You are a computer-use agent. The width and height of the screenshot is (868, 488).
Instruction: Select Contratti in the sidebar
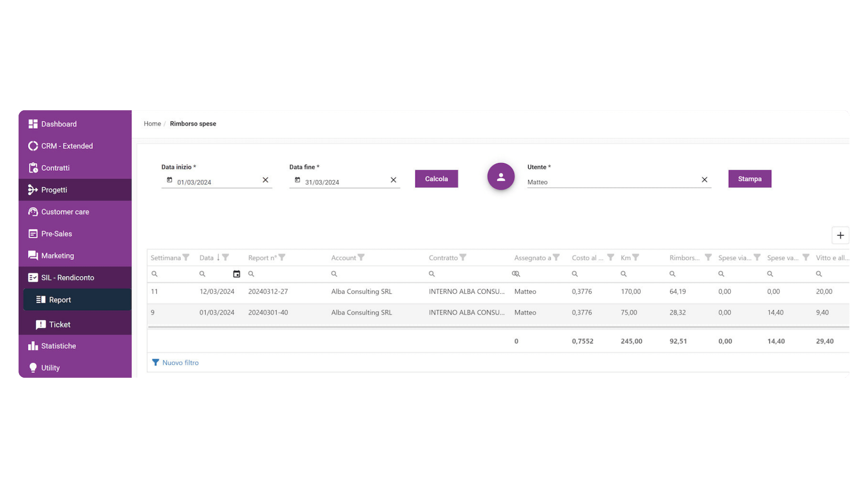(x=75, y=168)
